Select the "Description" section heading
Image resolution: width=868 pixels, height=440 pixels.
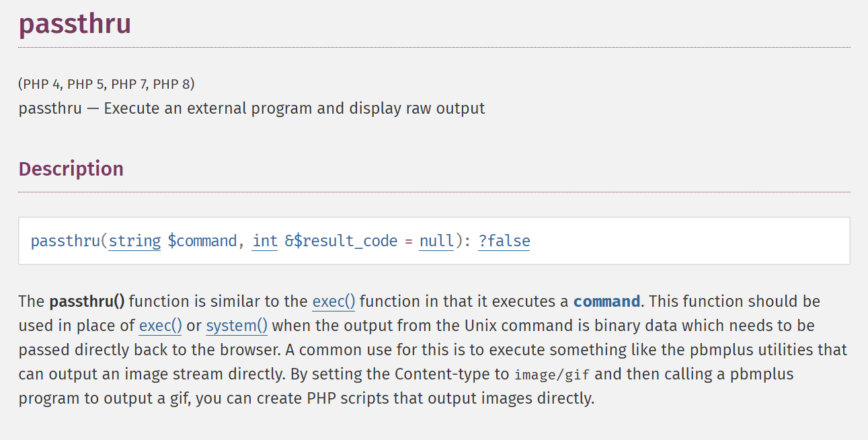tap(71, 168)
